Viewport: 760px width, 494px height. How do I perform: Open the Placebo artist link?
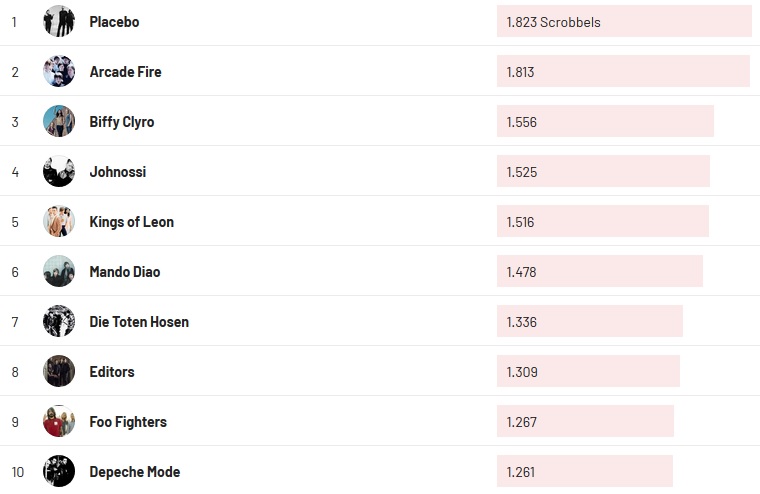tap(114, 22)
